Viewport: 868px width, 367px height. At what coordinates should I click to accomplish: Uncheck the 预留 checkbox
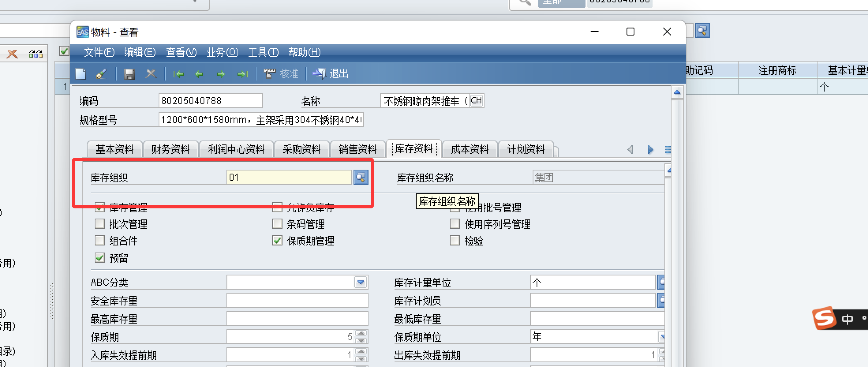(x=100, y=258)
